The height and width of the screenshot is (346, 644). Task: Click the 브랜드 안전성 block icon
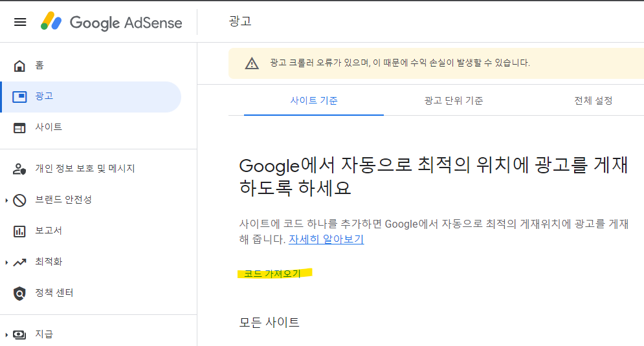click(x=19, y=200)
